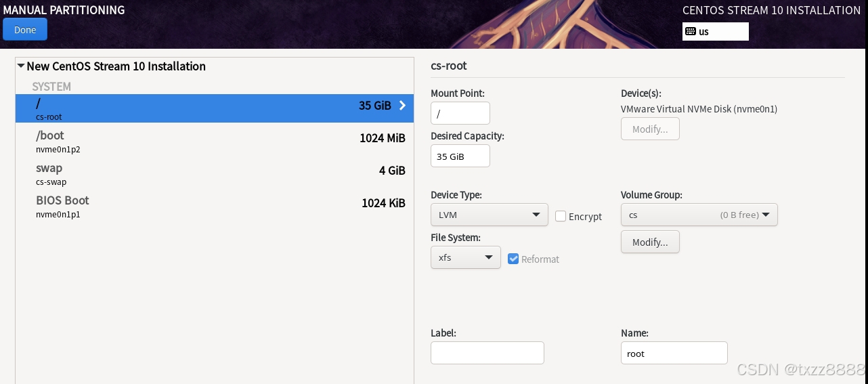Image resolution: width=868 pixels, height=384 pixels.
Task: Select the / cs-root partition row
Action: 215,108
